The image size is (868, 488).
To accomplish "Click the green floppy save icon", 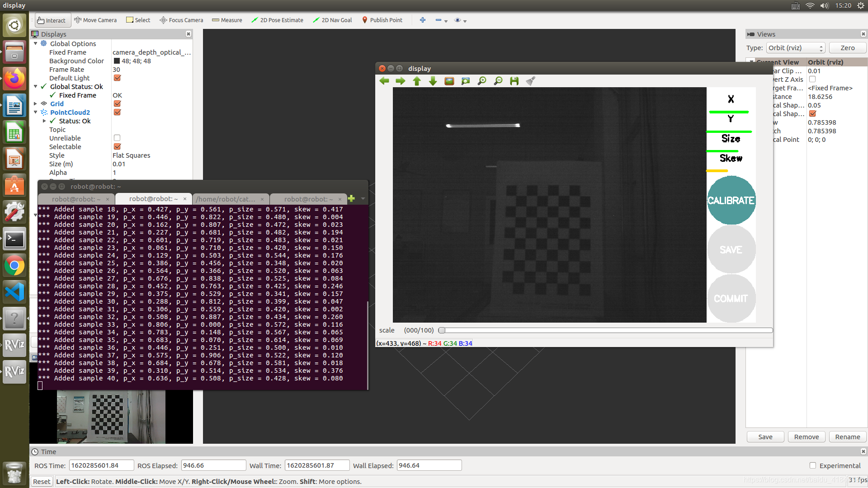I will (514, 81).
